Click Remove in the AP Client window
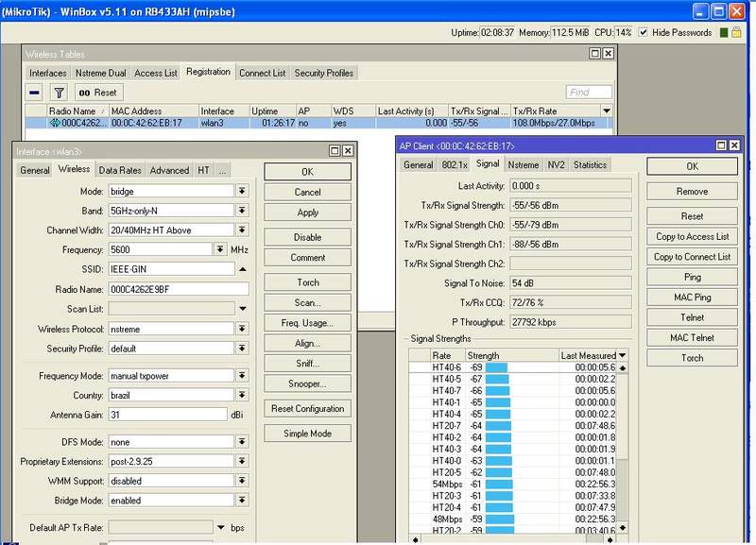 692,192
